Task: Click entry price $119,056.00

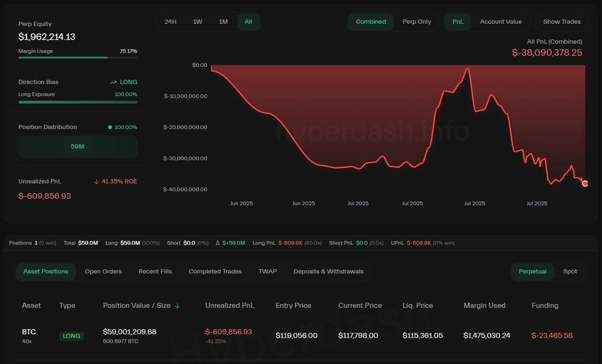Action: (296, 335)
